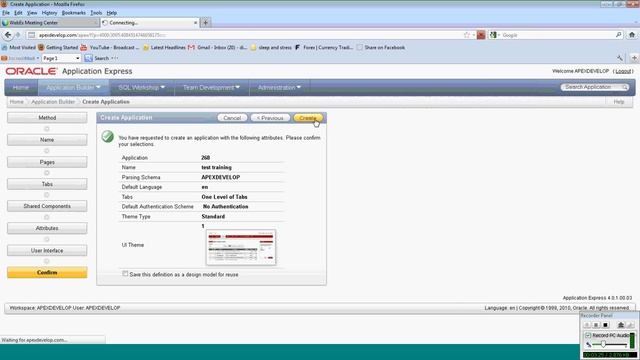640x360 pixels.
Task: Open the Forex Currency Trading bookmark
Action: tap(324, 47)
